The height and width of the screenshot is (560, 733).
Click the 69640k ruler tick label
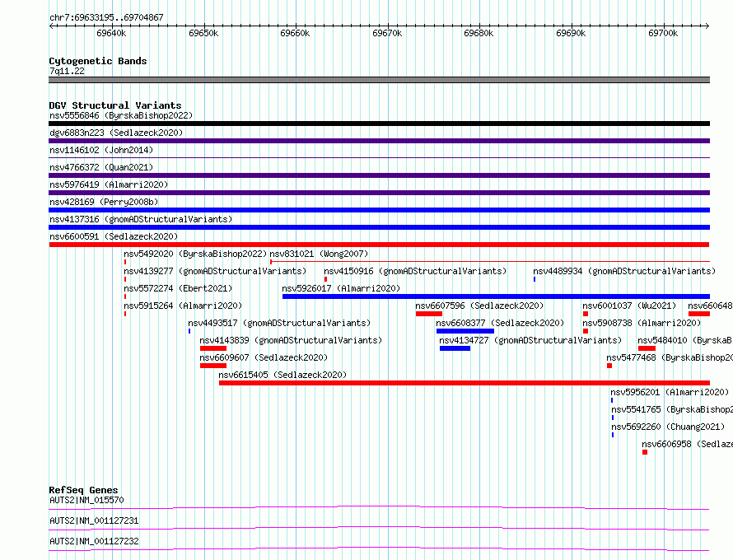point(111,33)
